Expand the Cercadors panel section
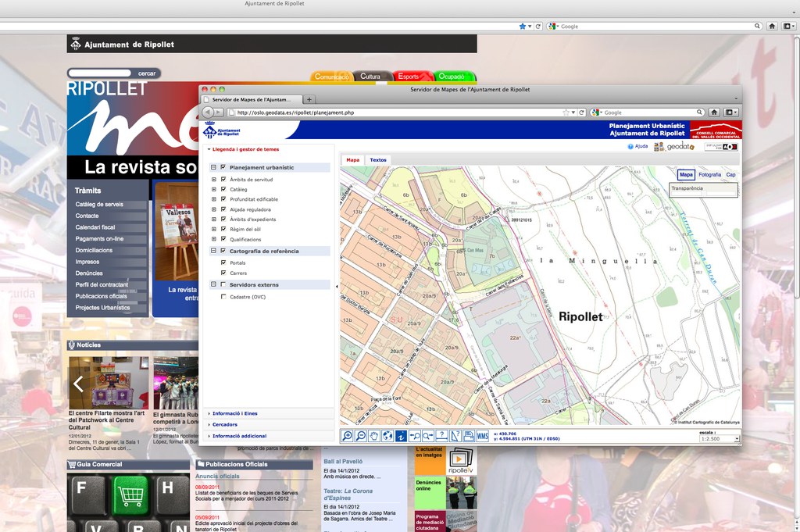Viewport: 800px width, 532px height. pyautogui.click(x=225, y=425)
